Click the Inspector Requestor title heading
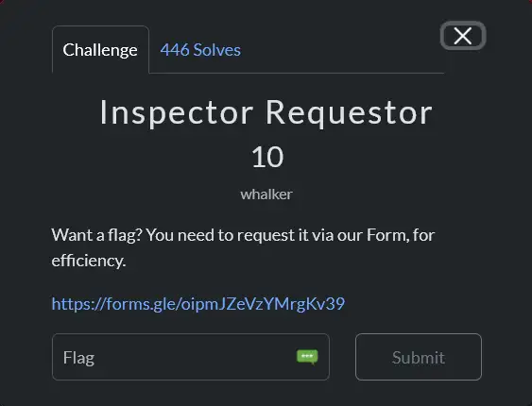The height and width of the screenshot is (406, 532). pos(266,113)
